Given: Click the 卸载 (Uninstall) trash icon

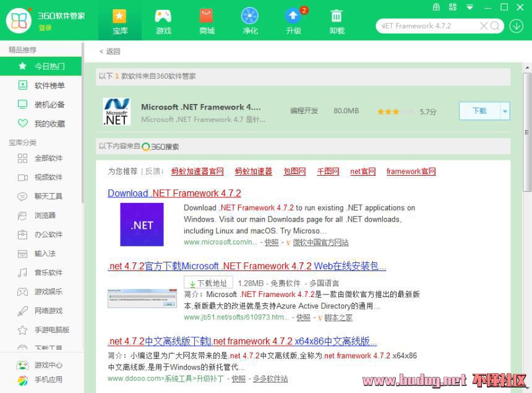Looking at the screenshot, I should click(337, 17).
